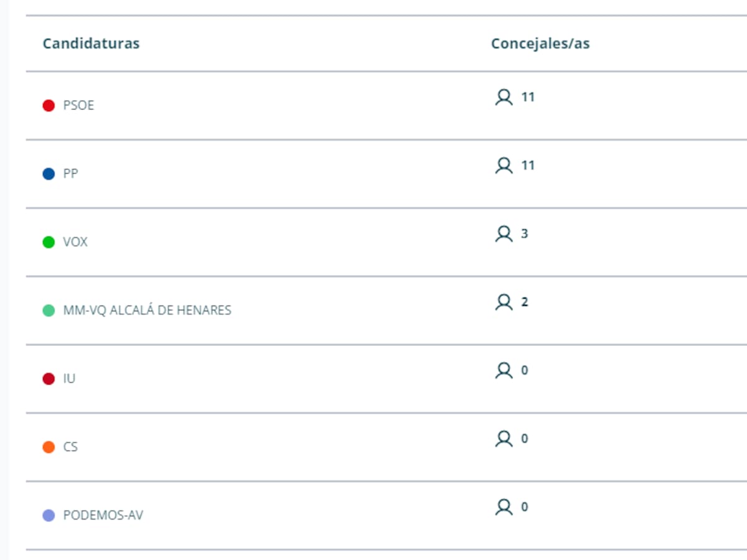Screen dimensions: 747x560
Task: Click the orange CS color dot
Action: [49, 447]
